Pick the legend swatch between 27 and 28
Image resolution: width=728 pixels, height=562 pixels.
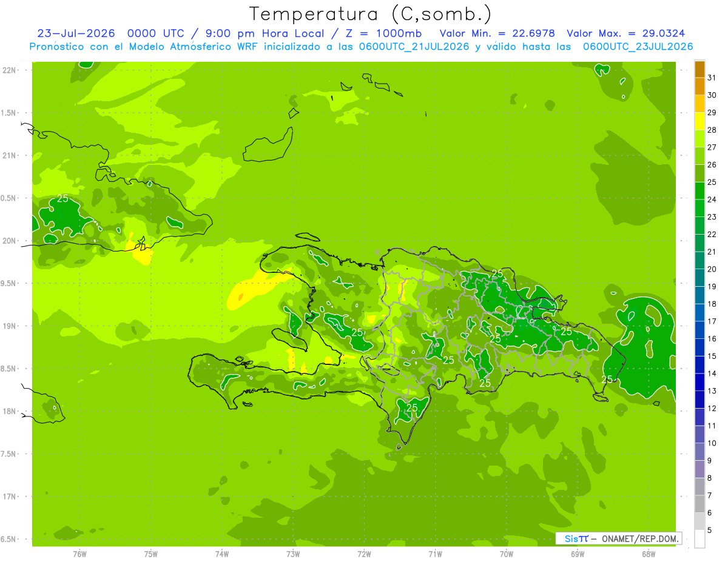[699, 139]
